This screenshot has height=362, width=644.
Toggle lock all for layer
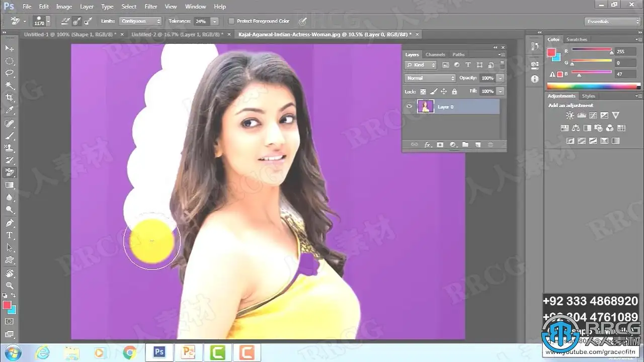(454, 92)
